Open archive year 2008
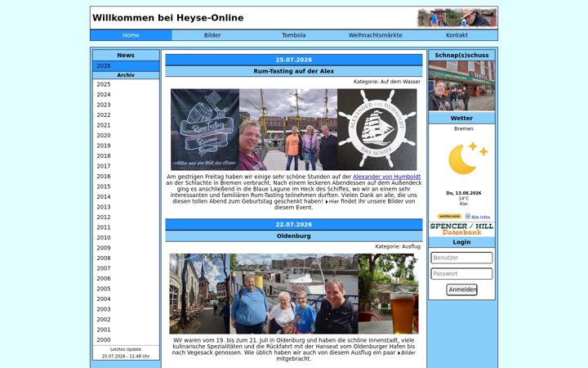Viewport: 588px width, 368px height. [126, 258]
